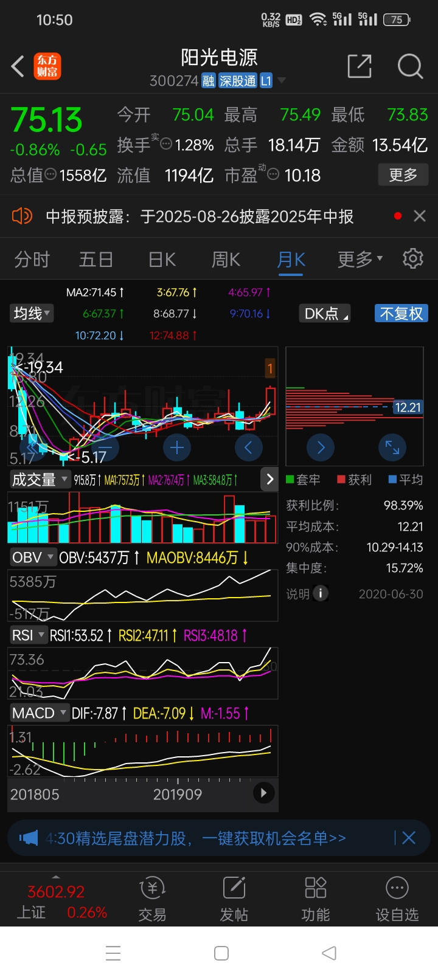
Task: Open the search magnifier icon
Action: click(410, 66)
